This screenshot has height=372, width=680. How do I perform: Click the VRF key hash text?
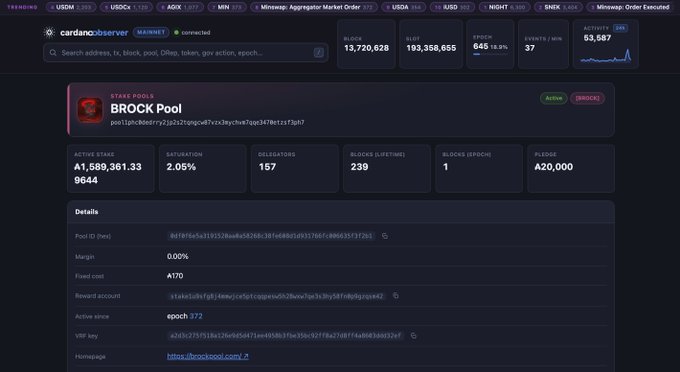click(x=286, y=336)
